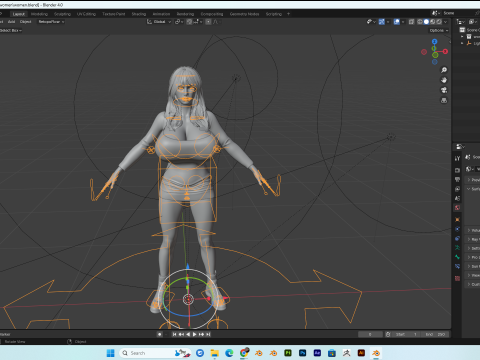The image size is (480, 360).
Task: Click the hand pan view icon
Action: pos(444,80)
